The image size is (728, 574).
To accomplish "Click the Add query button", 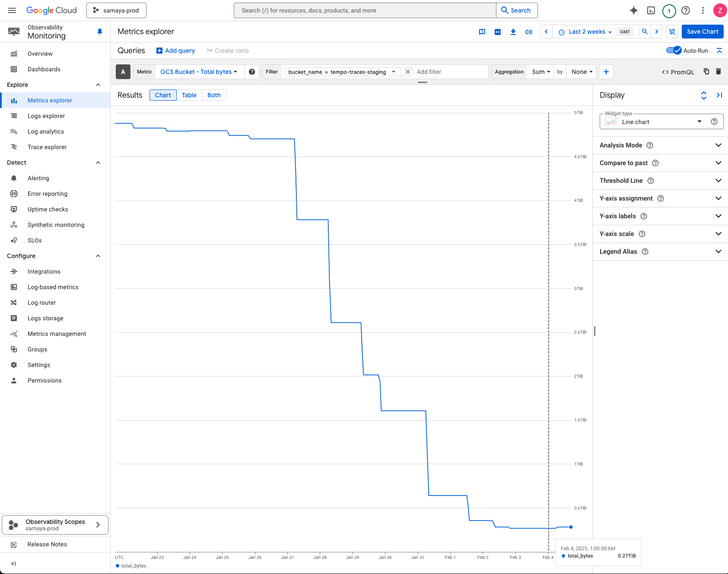I will click(x=176, y=51).
